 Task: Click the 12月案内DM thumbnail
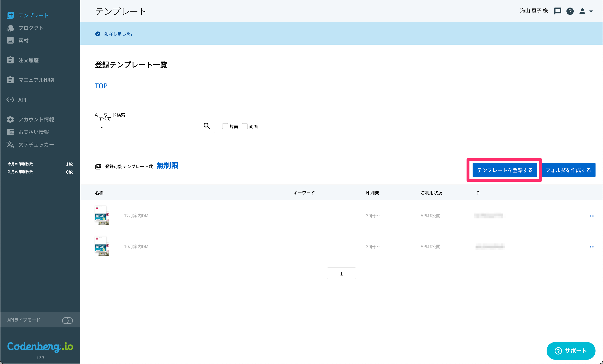(x=102, y=215)
